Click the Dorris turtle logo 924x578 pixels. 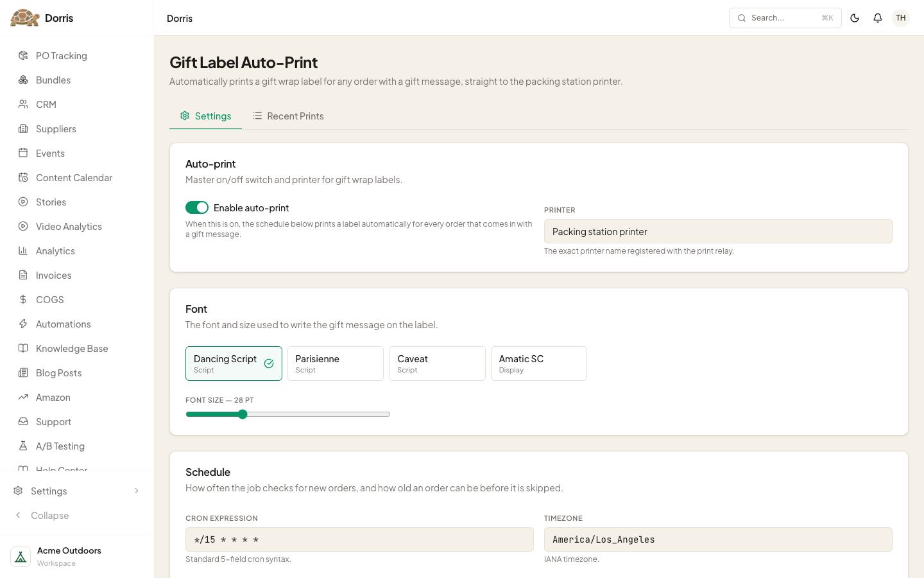25,18
